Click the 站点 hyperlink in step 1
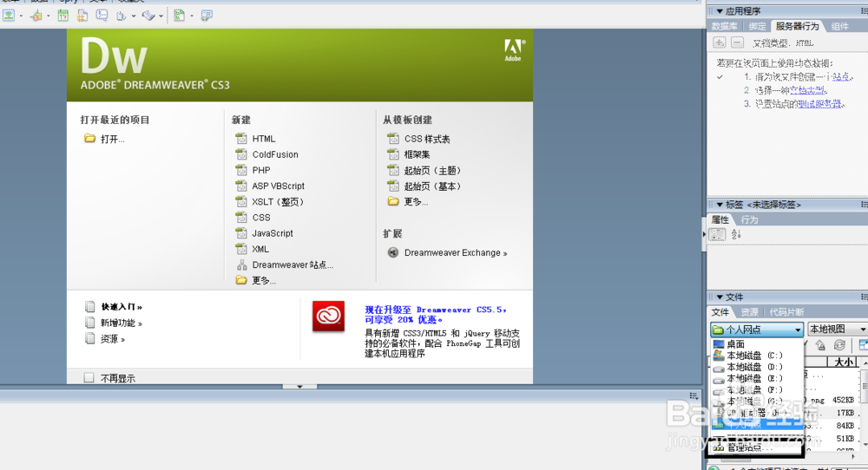 (x=840, y=77)
